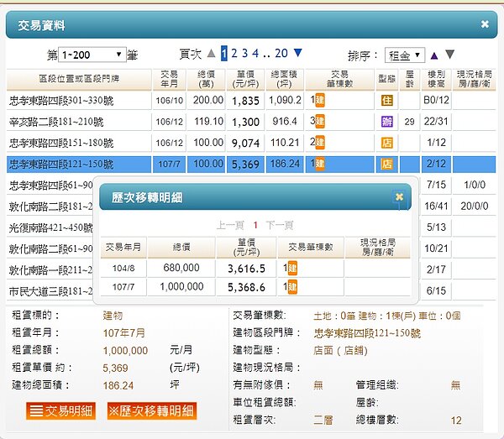Click 1,835 unit price cell
Image resolution: width=504 pixels, height=439 pixels.
(245, 101)
